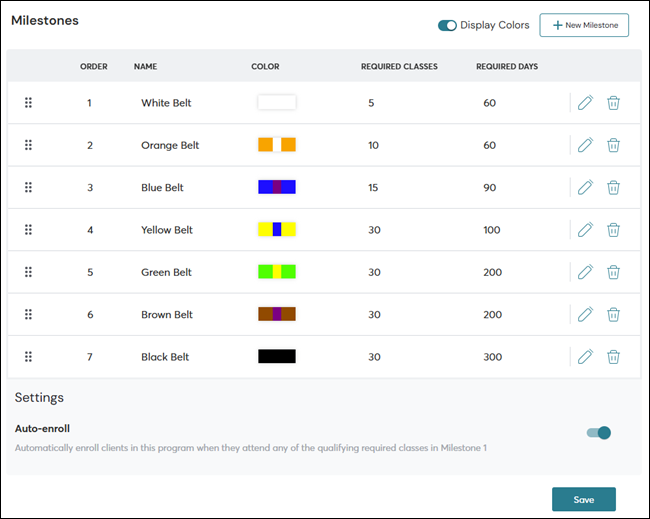650x519 pixels.
Task: Click required classes value 10
Action: pyautogui.click(x=374, y=145)
